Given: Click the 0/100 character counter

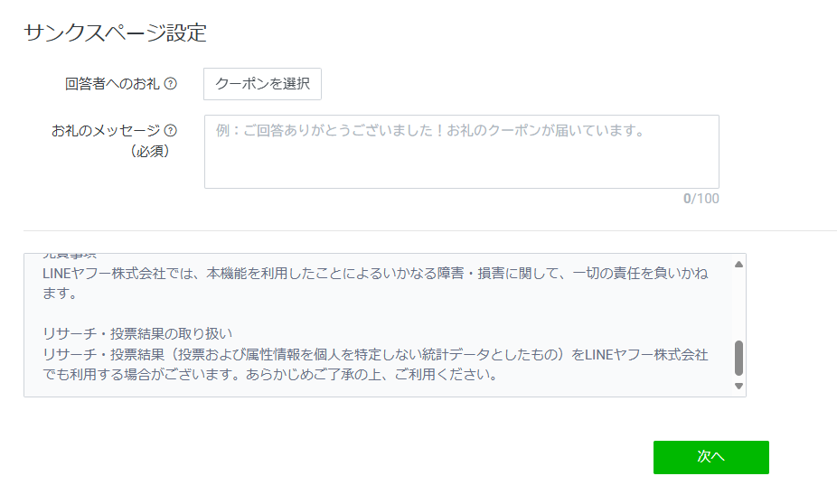Looking at the screenshot, I should tap(701, 199).
